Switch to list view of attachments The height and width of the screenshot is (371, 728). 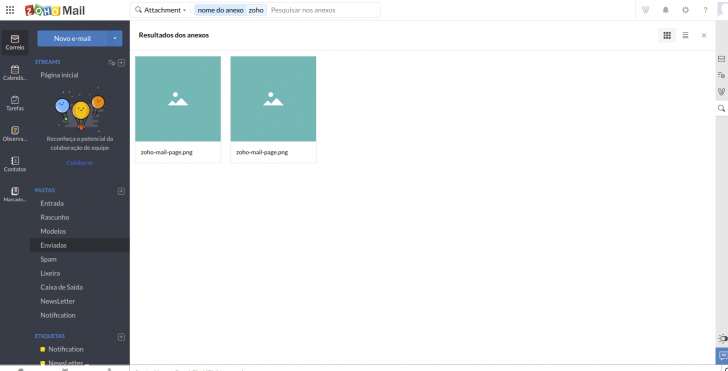click(685, 35)
